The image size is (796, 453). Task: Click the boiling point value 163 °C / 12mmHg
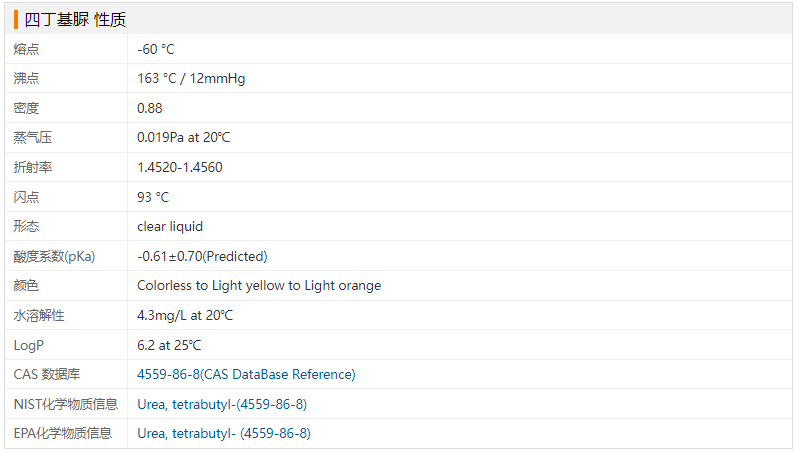[191, 78]
